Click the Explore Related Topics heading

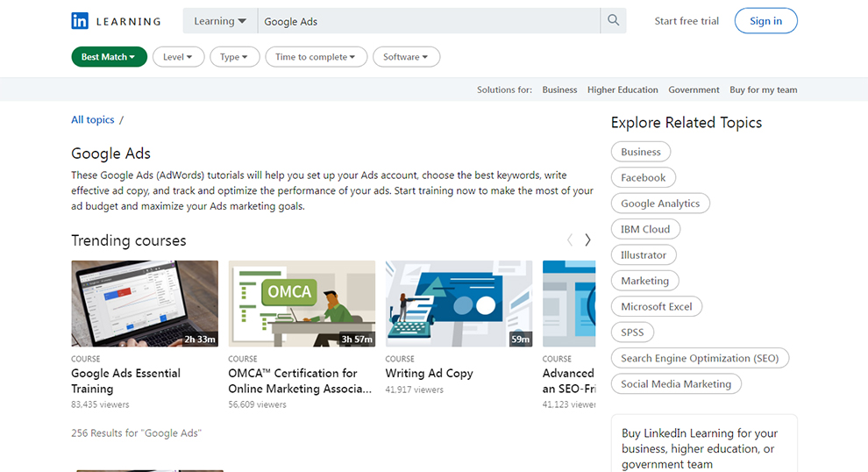click(687, 123)
